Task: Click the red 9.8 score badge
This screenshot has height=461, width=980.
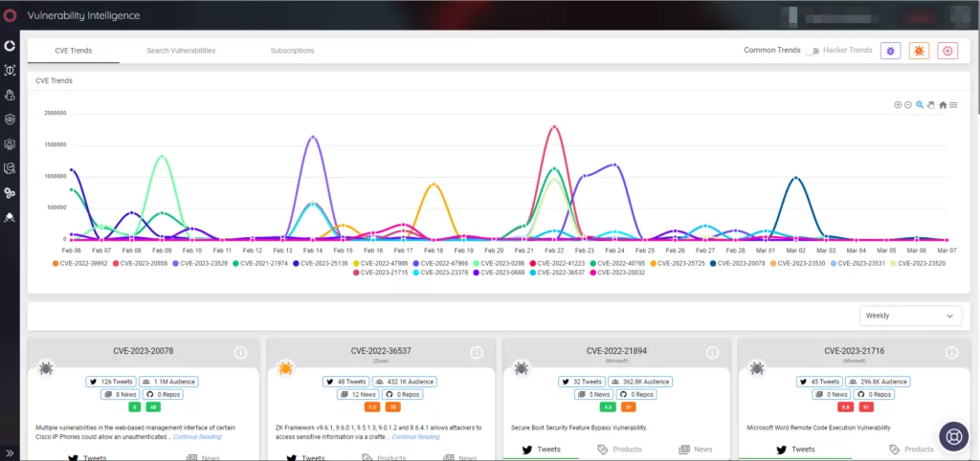Action: (846, 407)
